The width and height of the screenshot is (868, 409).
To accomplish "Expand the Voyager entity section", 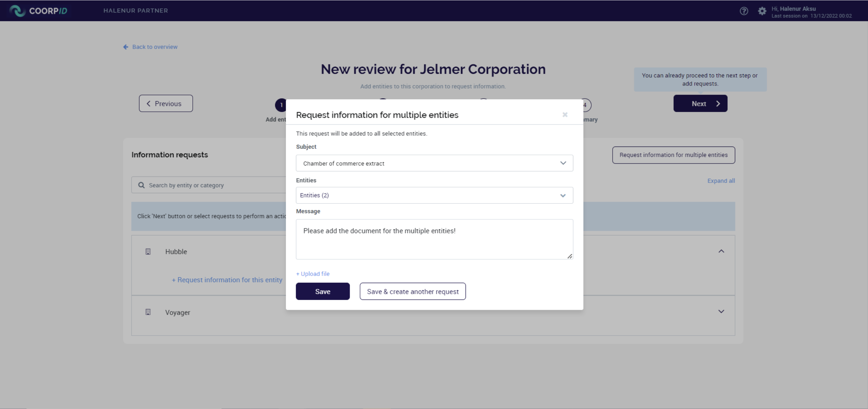I will [721, 311].
